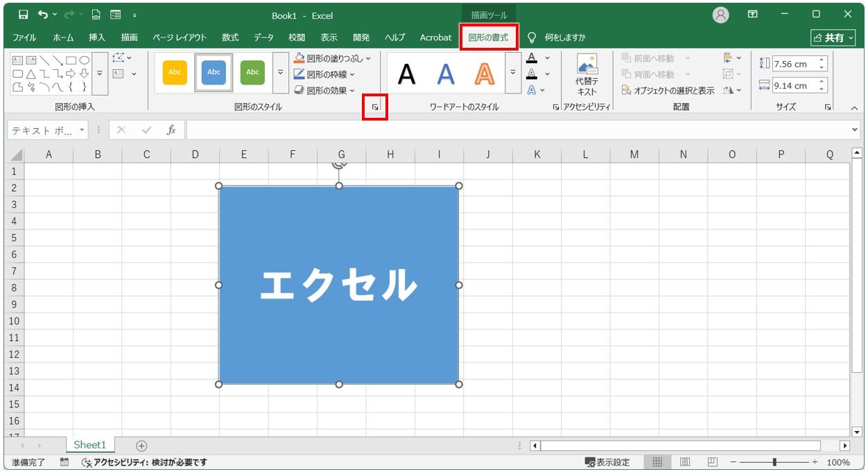Switch to the 数式 tab
Screen dimensions: 868x474
(x=230, y=37)
